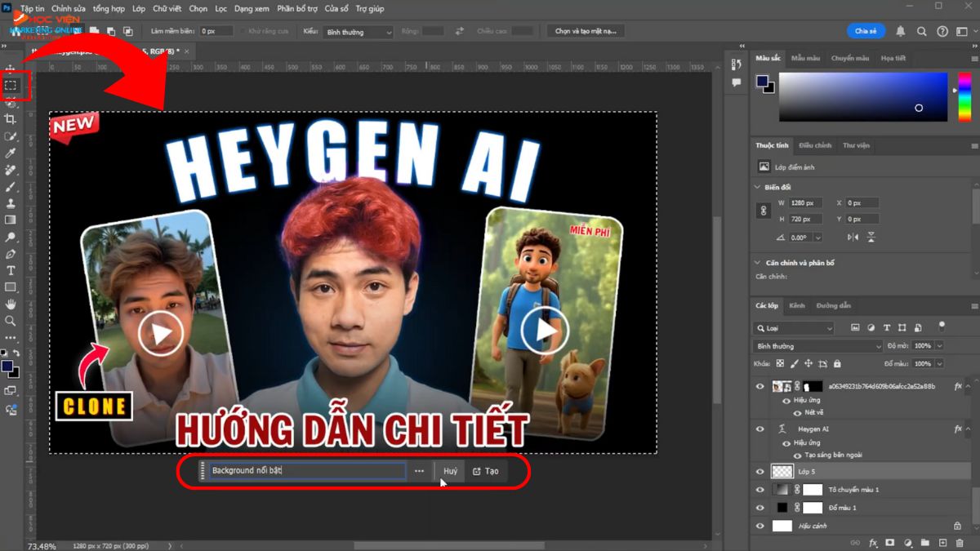Viewport: 980px width, 551px height.
Task: Select the Rectangle shape tool
Action: point(11,287)
